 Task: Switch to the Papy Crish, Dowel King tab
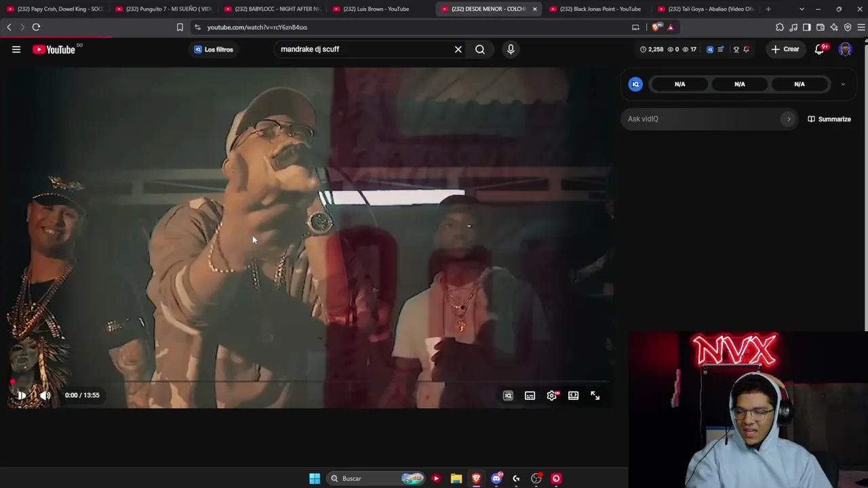pyautogui.click(x=55, y=9)
